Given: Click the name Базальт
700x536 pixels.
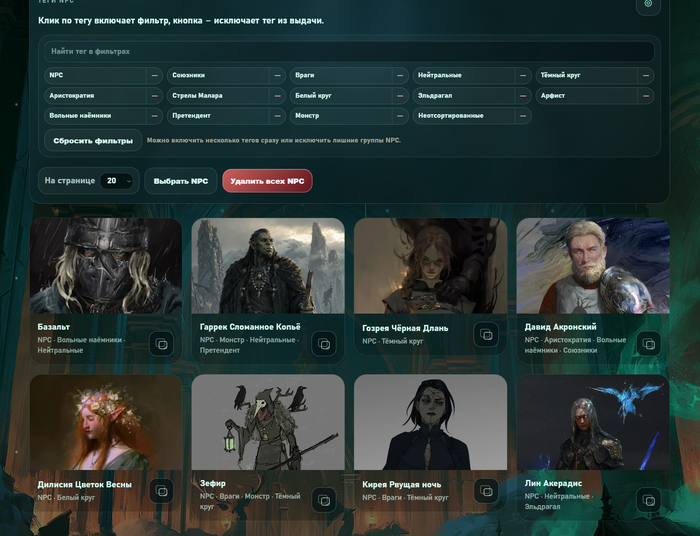Looking at the screenshot, I should pos(54,327).
